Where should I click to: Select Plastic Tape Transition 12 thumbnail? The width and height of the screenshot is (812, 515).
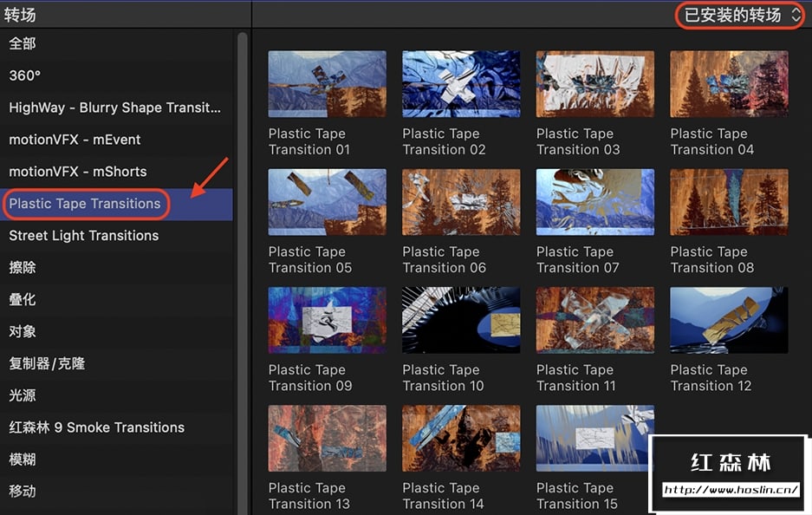point(729,320)
